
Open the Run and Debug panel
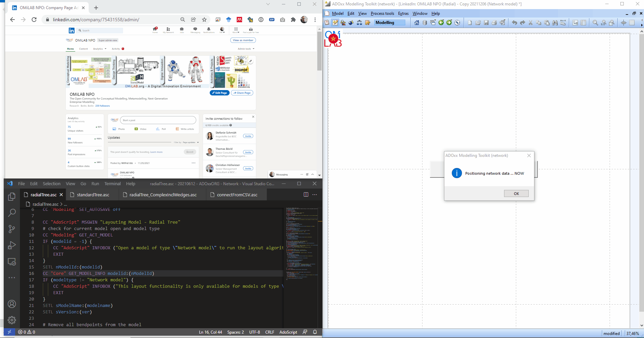coord(12,245)
